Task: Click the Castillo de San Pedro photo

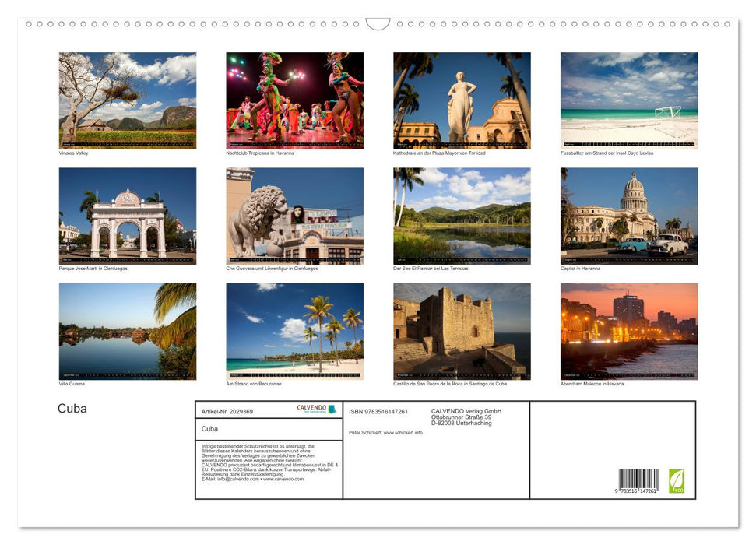Action: pos(461,331)
